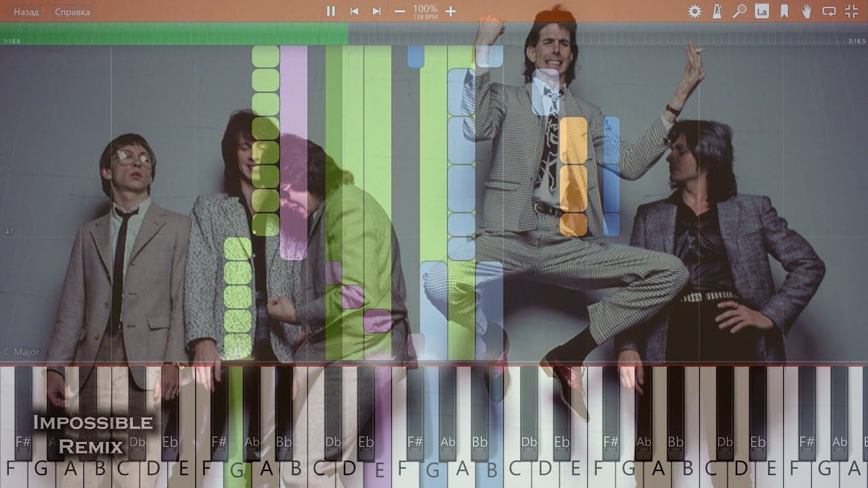
Task: Toggle the loop icon
Action: click(829, 11)
